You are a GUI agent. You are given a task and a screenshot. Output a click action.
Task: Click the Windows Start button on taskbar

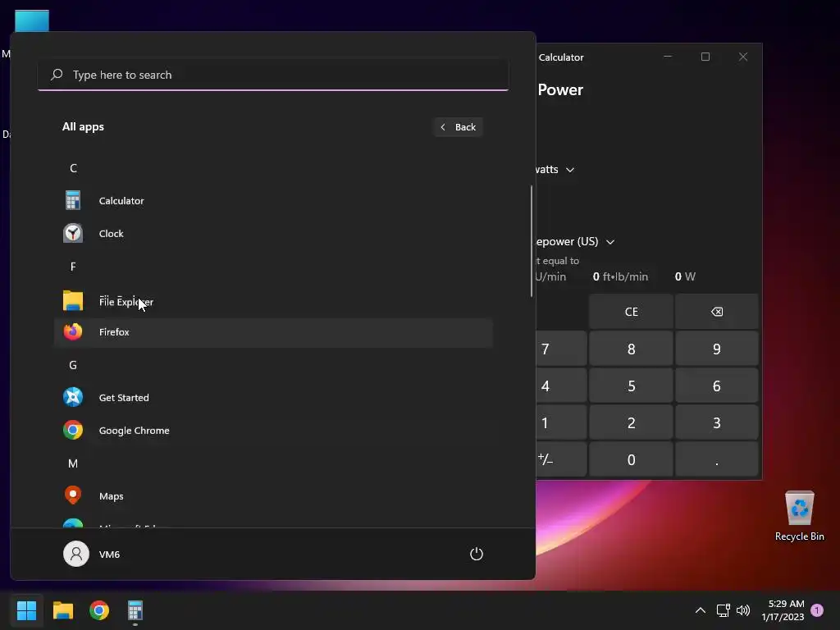26,610
